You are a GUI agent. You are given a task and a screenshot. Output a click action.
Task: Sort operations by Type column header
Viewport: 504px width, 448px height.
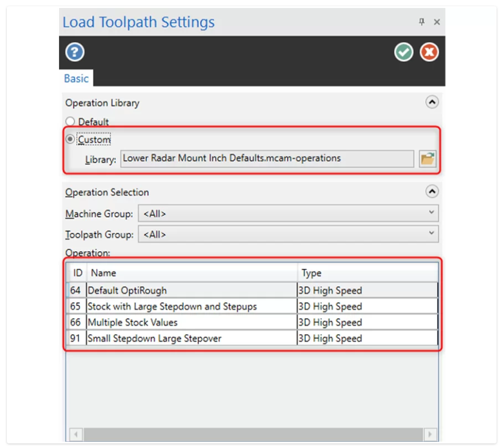pyautogui.click(x=367, y=273)
